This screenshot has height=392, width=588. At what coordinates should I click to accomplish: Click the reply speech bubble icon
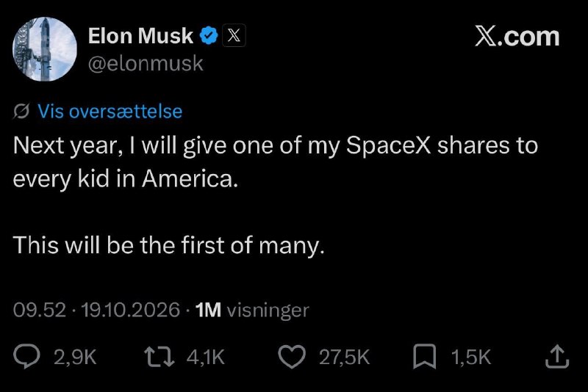coord(26,357)
